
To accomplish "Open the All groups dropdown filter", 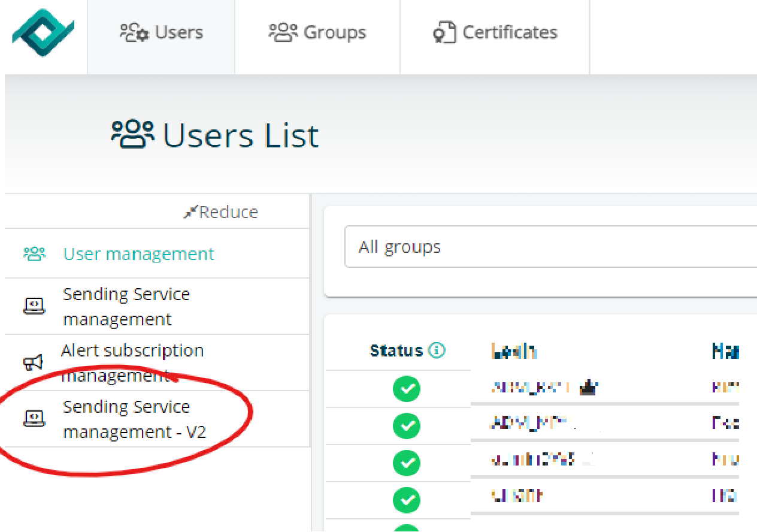I will (551, 247).
